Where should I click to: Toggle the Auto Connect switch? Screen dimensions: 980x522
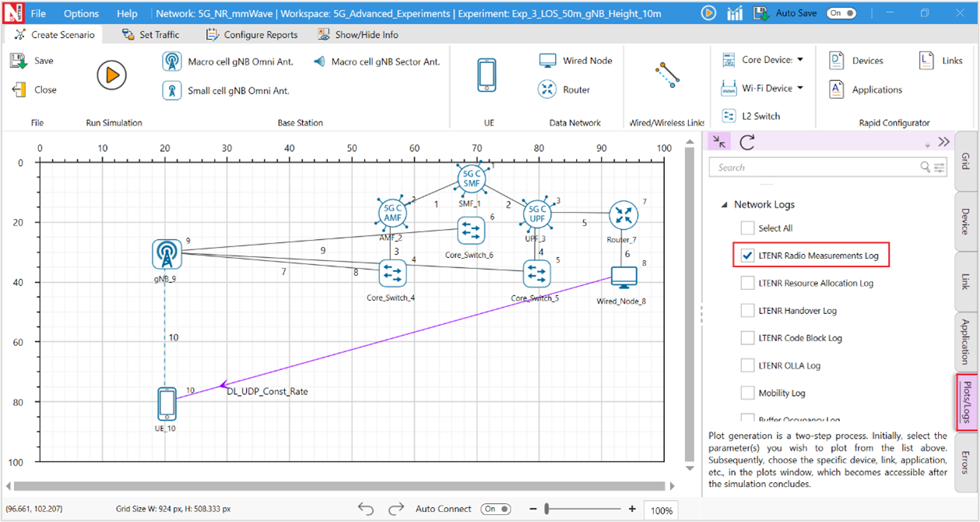(495, 509)
